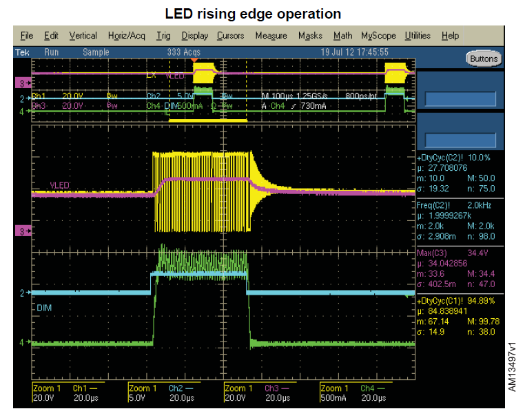Open the Vertical menu
Viewport: 525px width, 420px height.
click(x=83, y=36)
